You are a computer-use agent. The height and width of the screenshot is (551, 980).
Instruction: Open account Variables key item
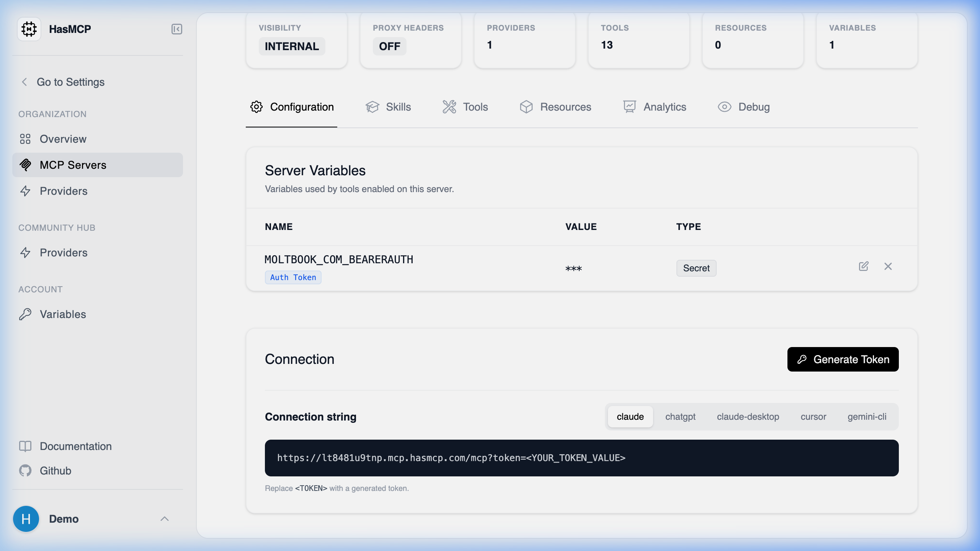point(63,314)
